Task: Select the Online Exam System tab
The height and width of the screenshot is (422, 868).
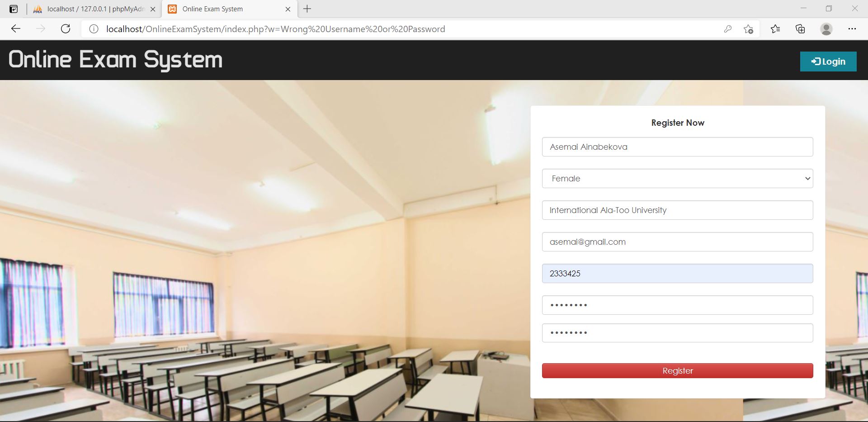Action: pos(229,9)
